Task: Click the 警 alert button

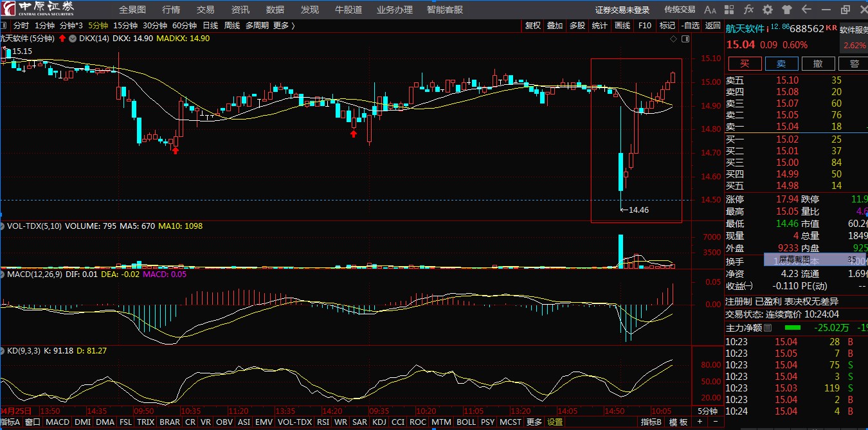Action: pyautogui.click(x=853, y=64)
